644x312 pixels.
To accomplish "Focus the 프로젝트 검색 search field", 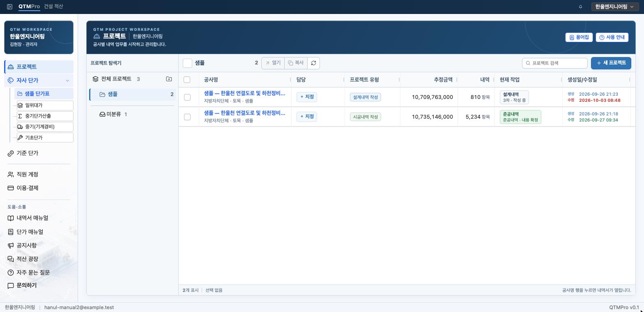I will 555,63.
